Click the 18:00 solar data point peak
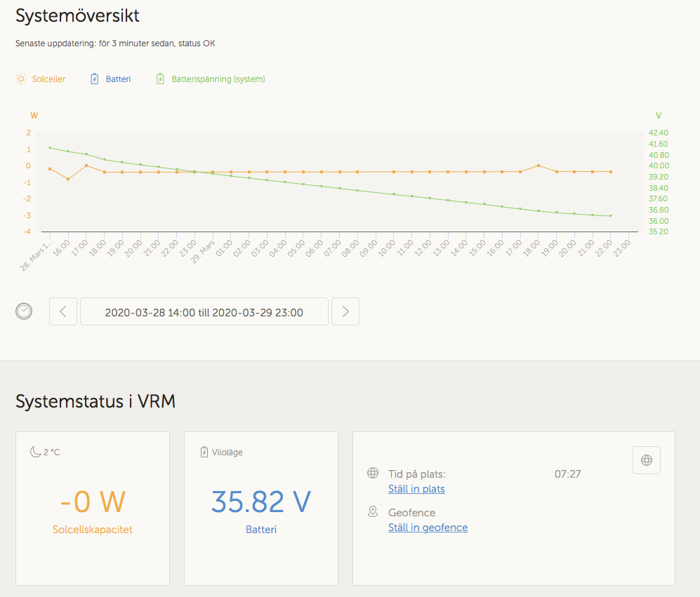Viewport: 700px width, 597px height. pos(539,166)
